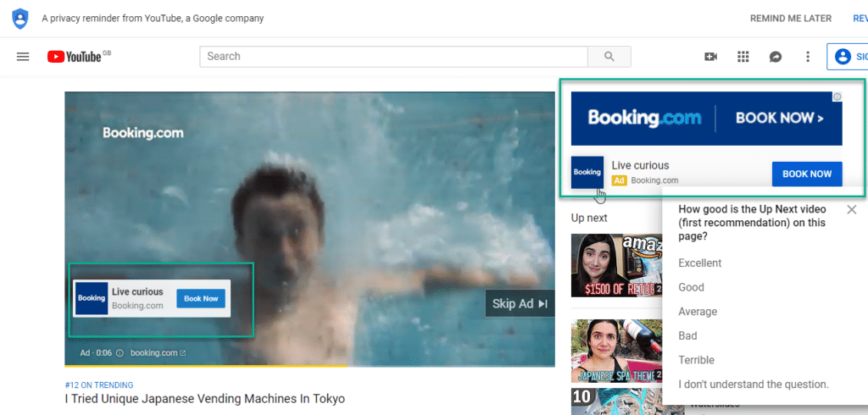Click the Booking logo in sidebar ad
Screen dimensions: 868x415
(x=587, y=172)
